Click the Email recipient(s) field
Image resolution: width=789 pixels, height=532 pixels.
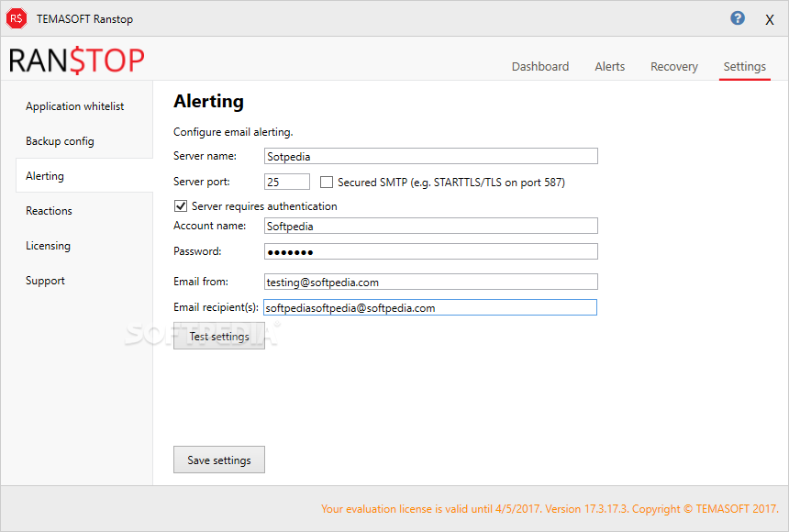pos(430,307)
